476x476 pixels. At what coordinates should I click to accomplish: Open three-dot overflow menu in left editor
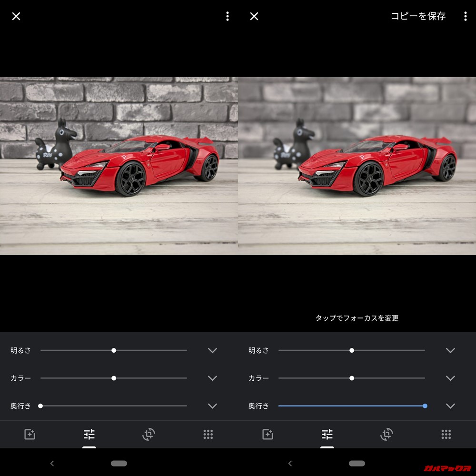(x=227, y=16)
